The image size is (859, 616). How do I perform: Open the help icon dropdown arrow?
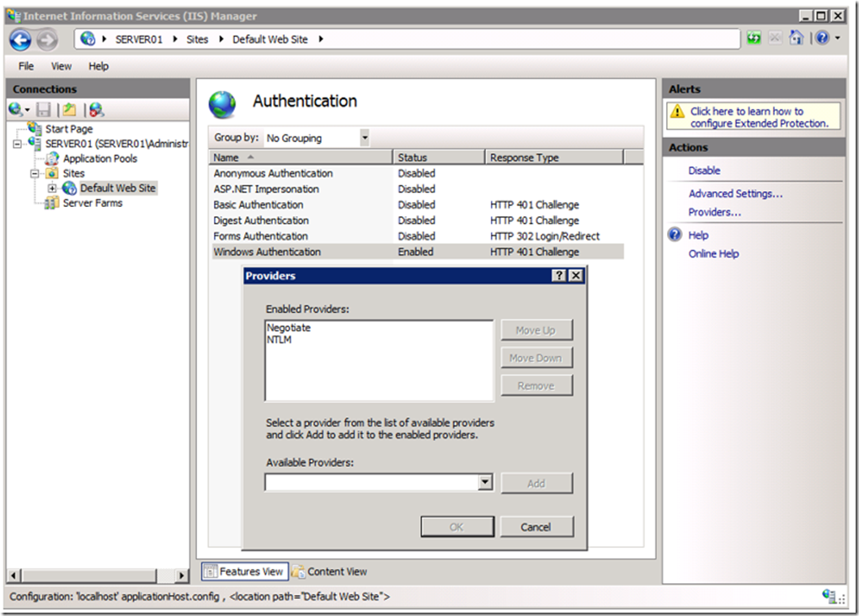pyautogui.click(x=837, y=39)
